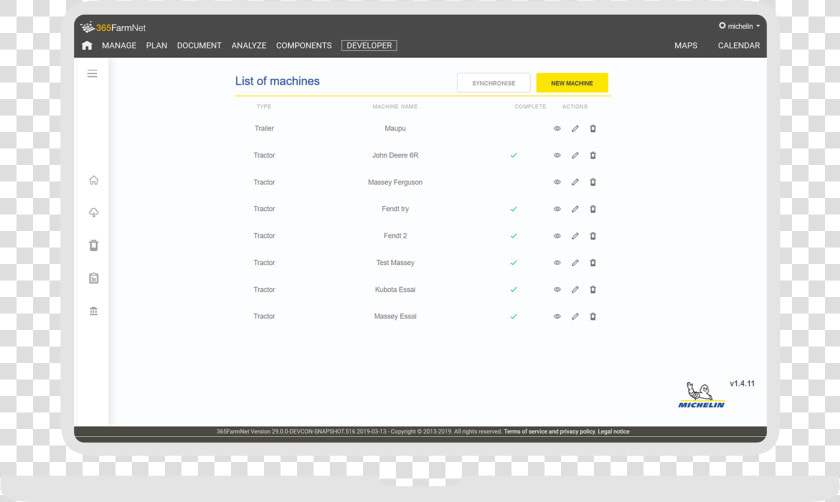This screenshot has height=502, width=840.
Task: Delete the Test Massey tractor
Action: pyautogui.click(x=593, y=263)
